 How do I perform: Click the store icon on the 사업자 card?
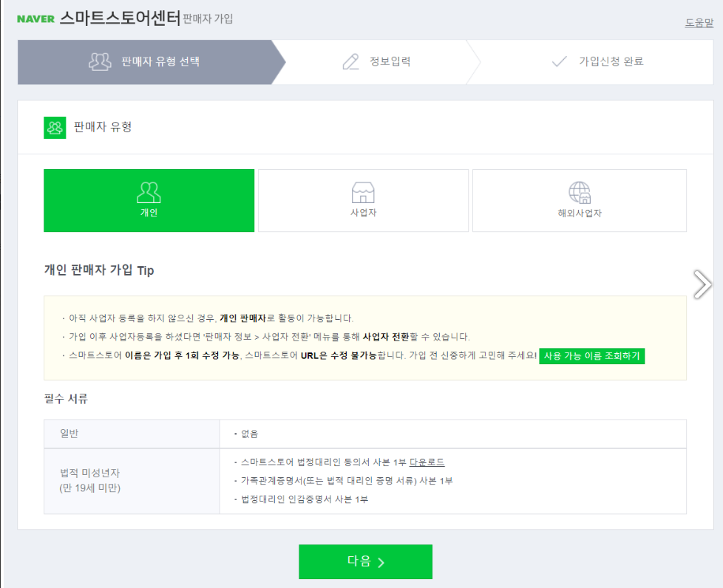click(363, 192)
